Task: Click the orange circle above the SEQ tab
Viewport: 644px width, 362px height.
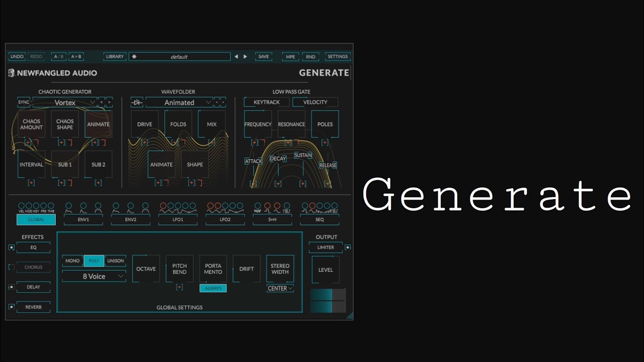Action: tap(312, 206)
